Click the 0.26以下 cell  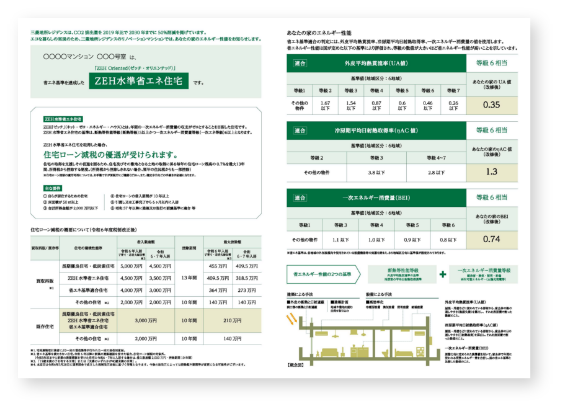453,105
